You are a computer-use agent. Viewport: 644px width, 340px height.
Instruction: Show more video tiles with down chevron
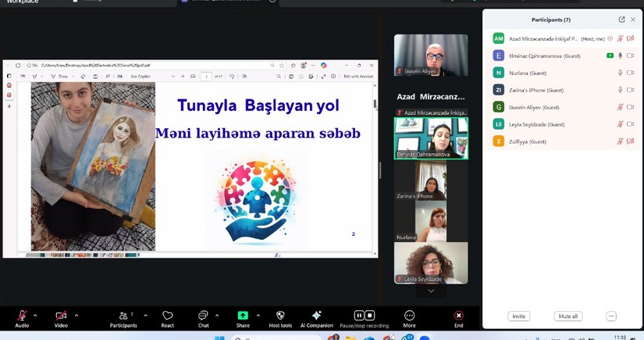click(431, 291)
